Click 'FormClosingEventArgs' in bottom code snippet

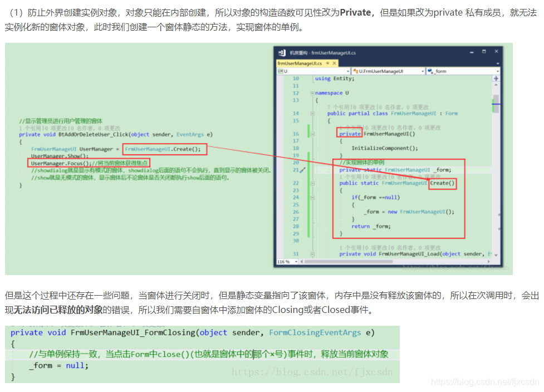(x=315, y=332)
